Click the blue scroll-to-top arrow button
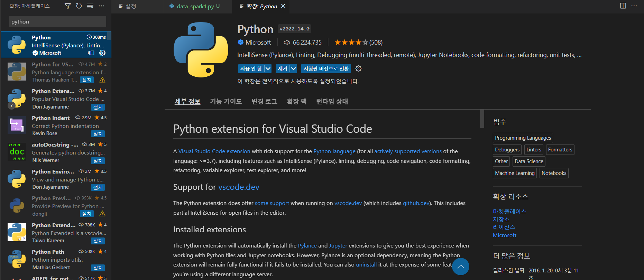 pos(460,267)
